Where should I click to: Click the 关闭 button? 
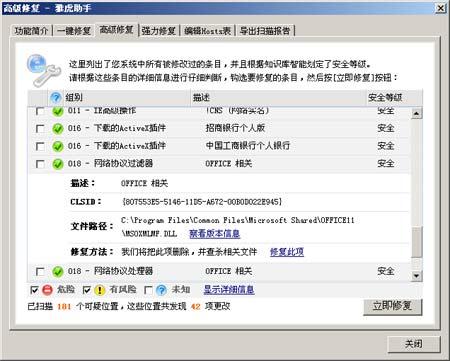click(x=414, y=344)
